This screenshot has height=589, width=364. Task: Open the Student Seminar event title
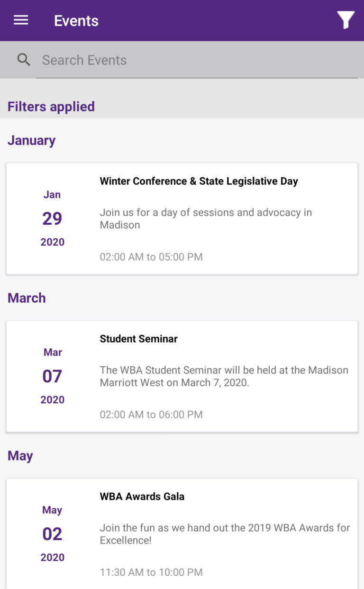tap(138, 339)
